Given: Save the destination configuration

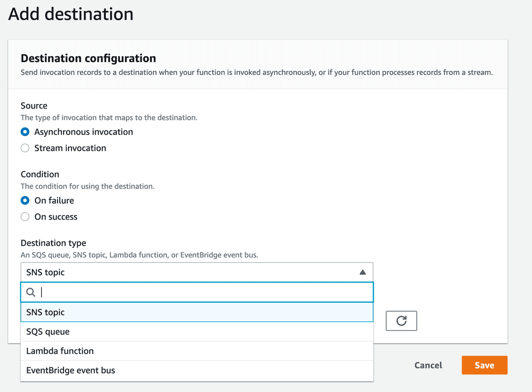Looking at the screenshot, I should (485, 365).
